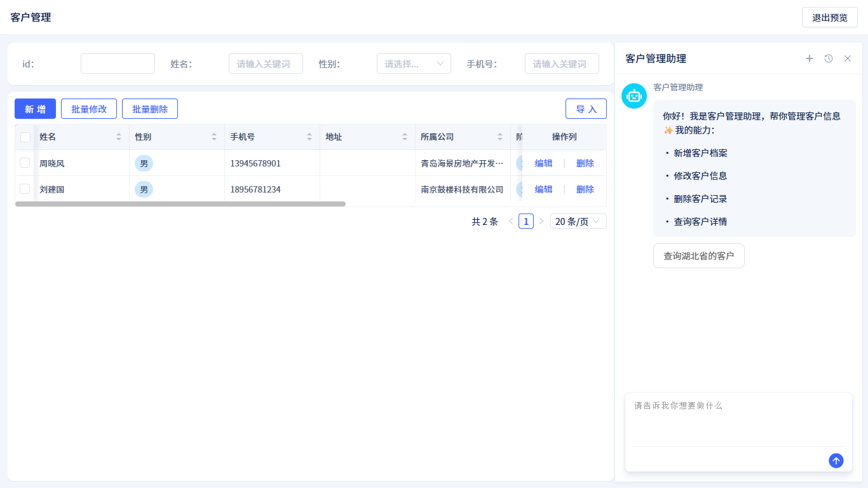Send message with blue arrow button
The image size is (868, 488).
click(x=836, y=461)
